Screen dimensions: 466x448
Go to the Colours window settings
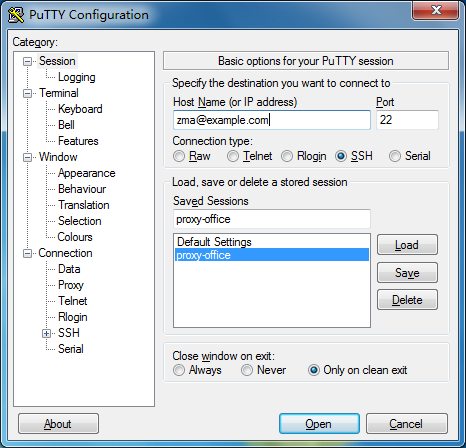point(75,237)
